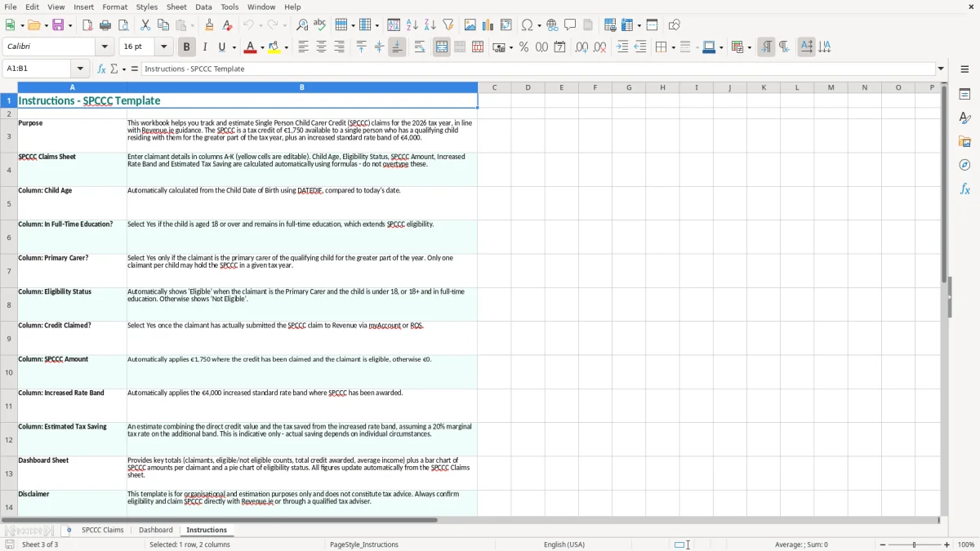
Task: Insert a comment
Action: [570, 25]
